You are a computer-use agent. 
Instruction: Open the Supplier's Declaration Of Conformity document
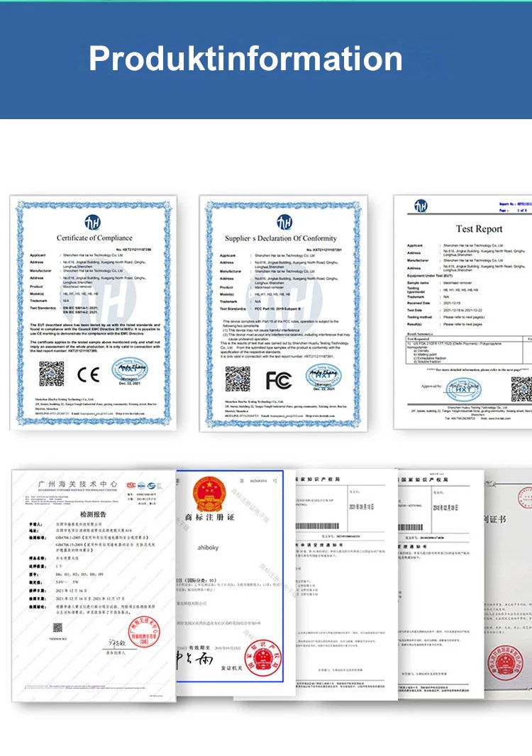point(284,312)
